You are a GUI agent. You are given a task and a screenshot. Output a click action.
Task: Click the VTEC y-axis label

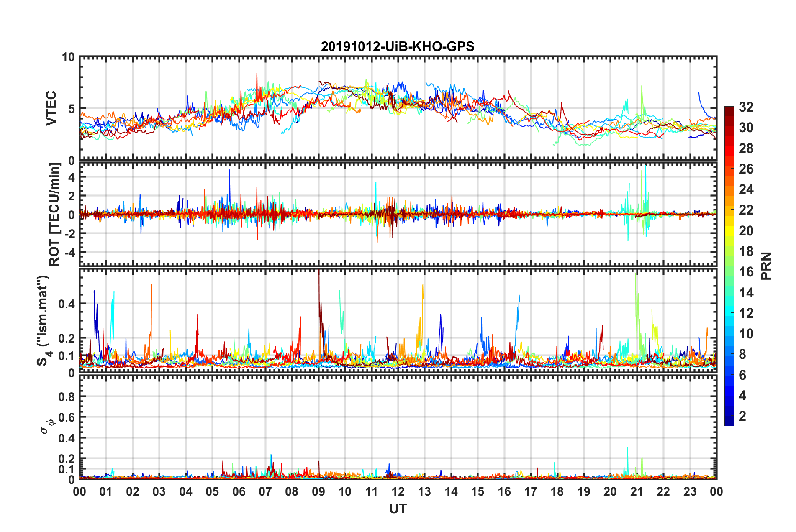click(51, 108)
